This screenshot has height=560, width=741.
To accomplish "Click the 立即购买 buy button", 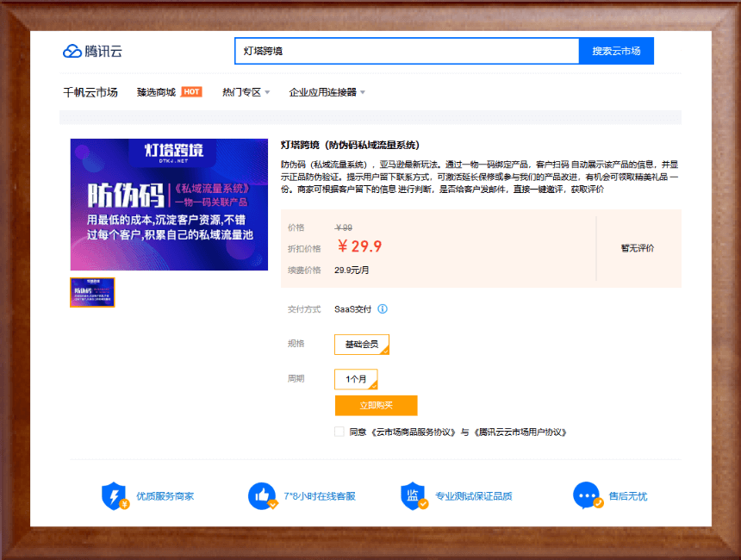I will tap(376, 406).
